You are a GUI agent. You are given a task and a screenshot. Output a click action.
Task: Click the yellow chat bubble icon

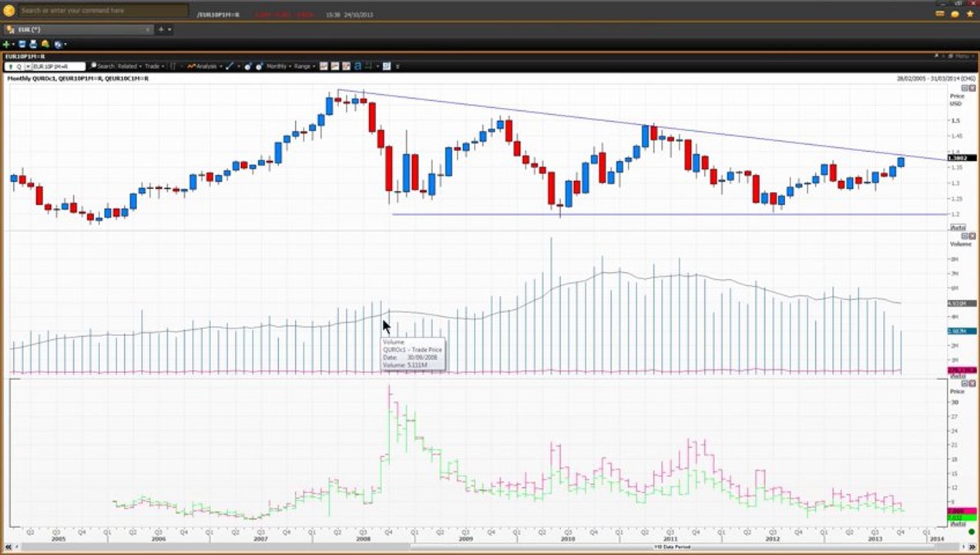coord(955,14)
